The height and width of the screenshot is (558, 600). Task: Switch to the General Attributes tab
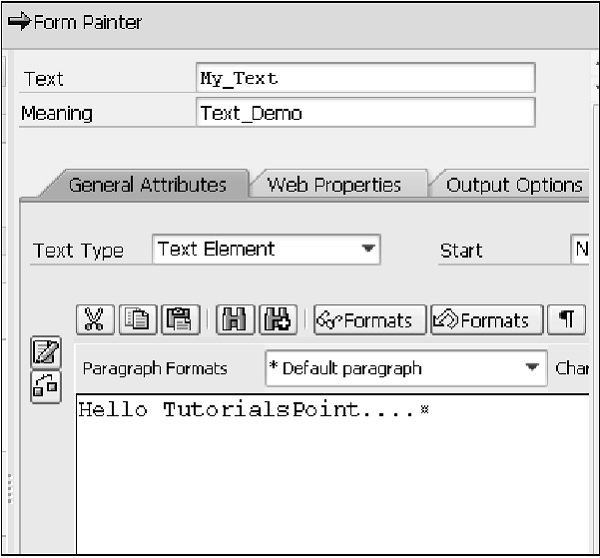(x=147, y=185)
